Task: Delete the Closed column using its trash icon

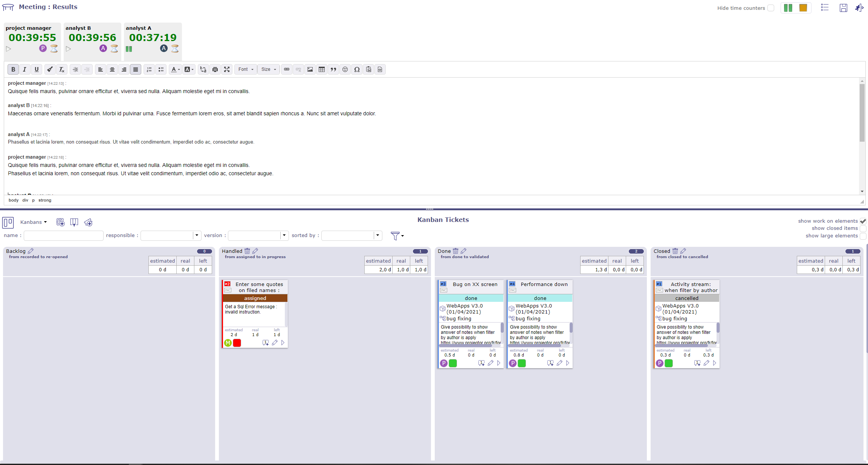Action: point(674,251)
